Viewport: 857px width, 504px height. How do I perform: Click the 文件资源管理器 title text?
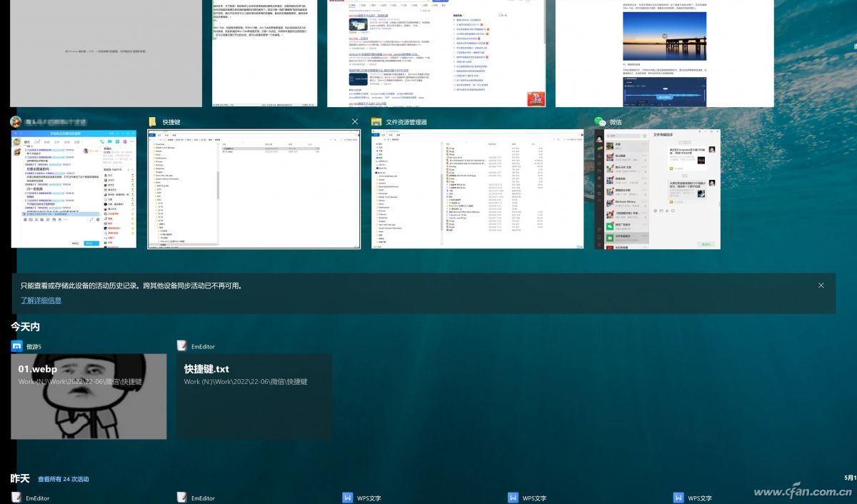pos(406,122)
